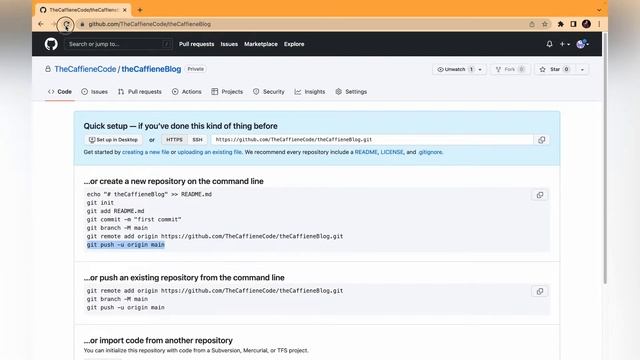
Task: Follow the uploading an existing file link
Action: 209,152
